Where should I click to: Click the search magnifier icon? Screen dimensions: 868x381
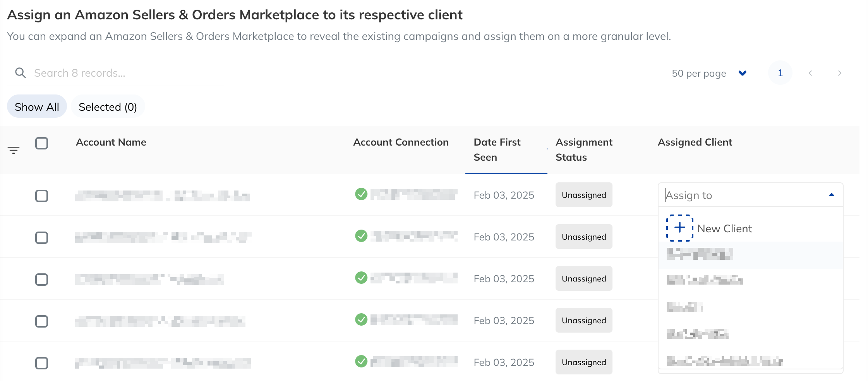[21, 73]
